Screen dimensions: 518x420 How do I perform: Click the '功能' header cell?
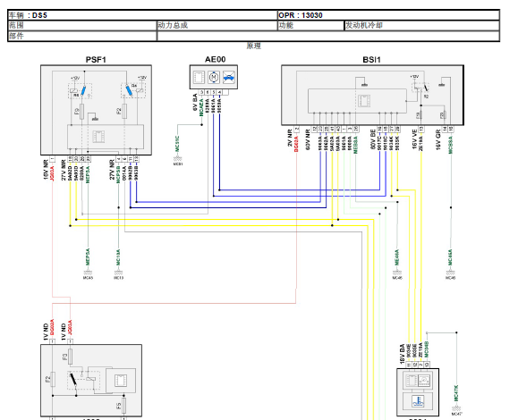[310, 25]
